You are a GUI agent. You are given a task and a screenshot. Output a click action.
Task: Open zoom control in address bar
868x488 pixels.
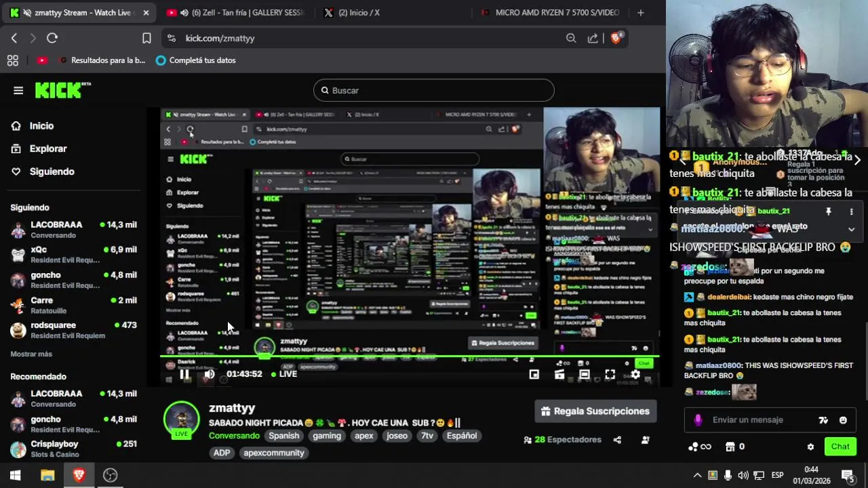tap(571, 39)
